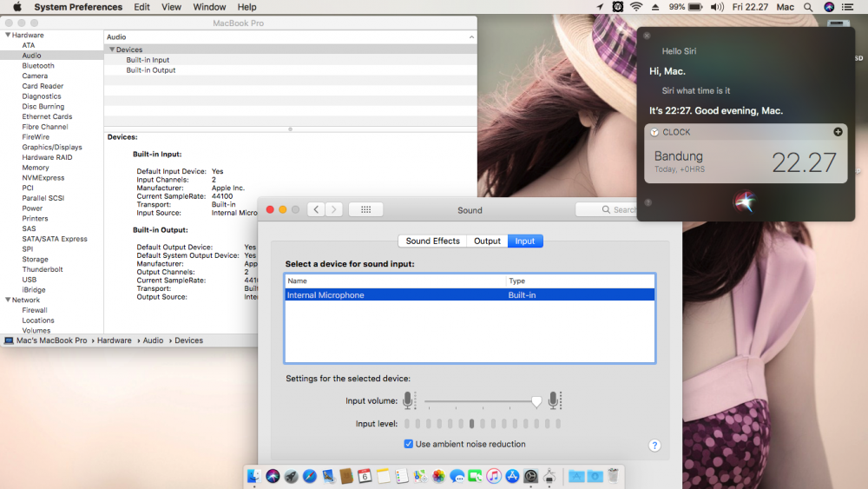Viewport: 868px width, 489px height.
Task: Open Safari from the dock
Action: (310, 476)
